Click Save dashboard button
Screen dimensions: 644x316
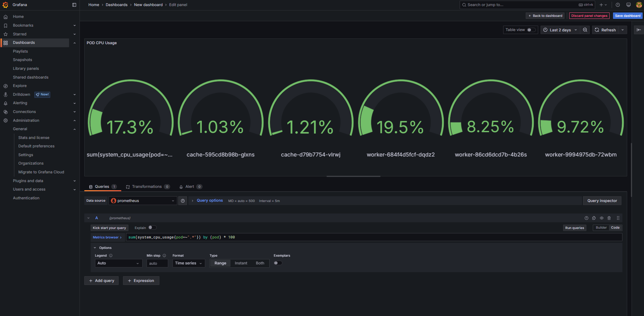[x=627, y=16]
